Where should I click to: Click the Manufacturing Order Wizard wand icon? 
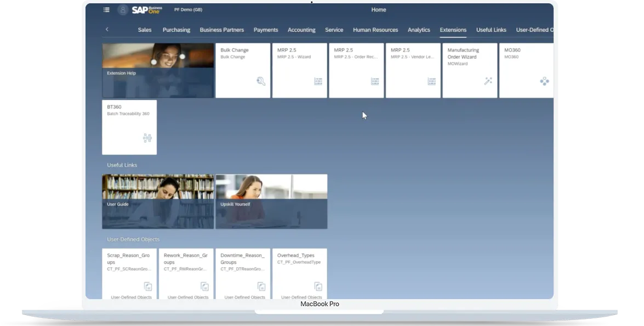pos(488,81)
